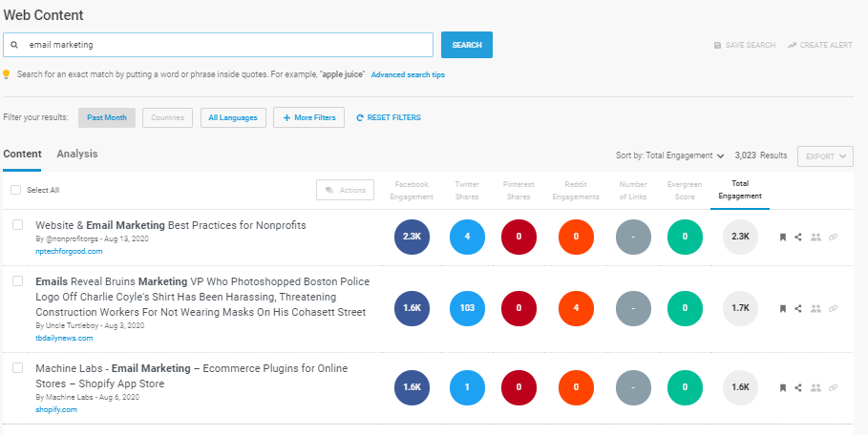Tick the Machine Labs article checkbox

pos(17,367)
